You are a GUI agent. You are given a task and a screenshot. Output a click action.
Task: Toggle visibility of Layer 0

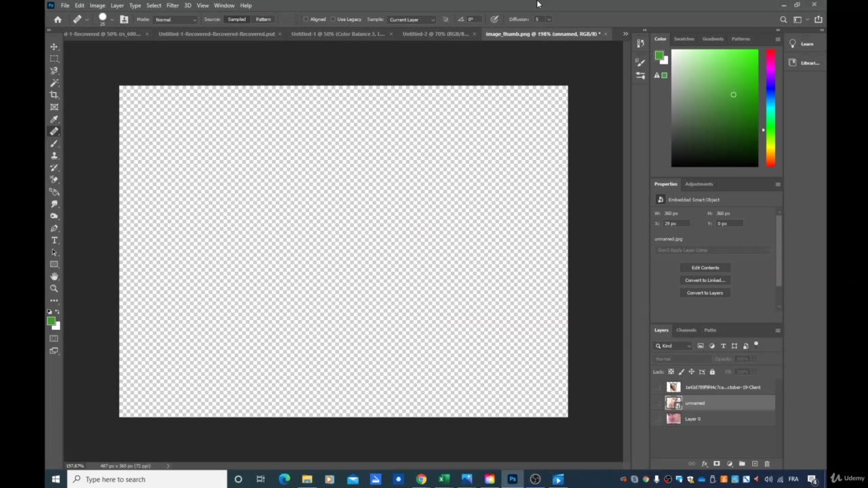tap(658, 419)
